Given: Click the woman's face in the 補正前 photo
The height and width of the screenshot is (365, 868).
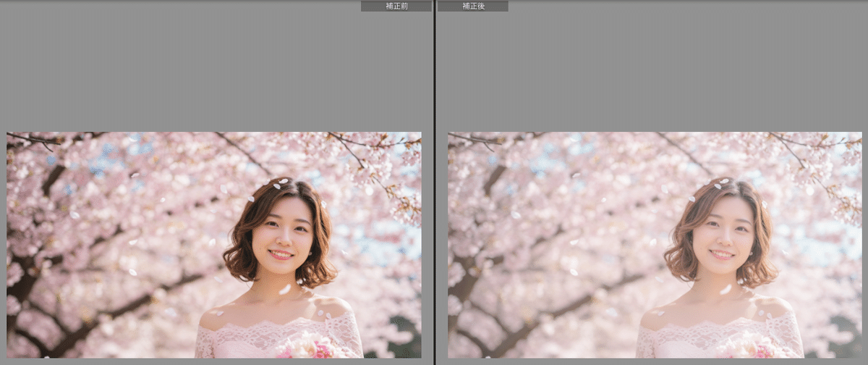Looking at the screenshot, I should 283,235.
